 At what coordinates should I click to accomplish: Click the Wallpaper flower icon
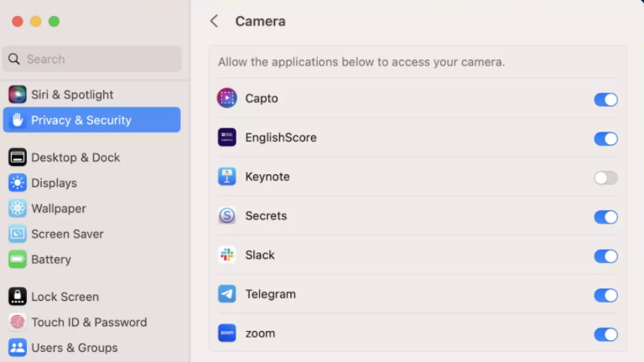pos(18,208)
